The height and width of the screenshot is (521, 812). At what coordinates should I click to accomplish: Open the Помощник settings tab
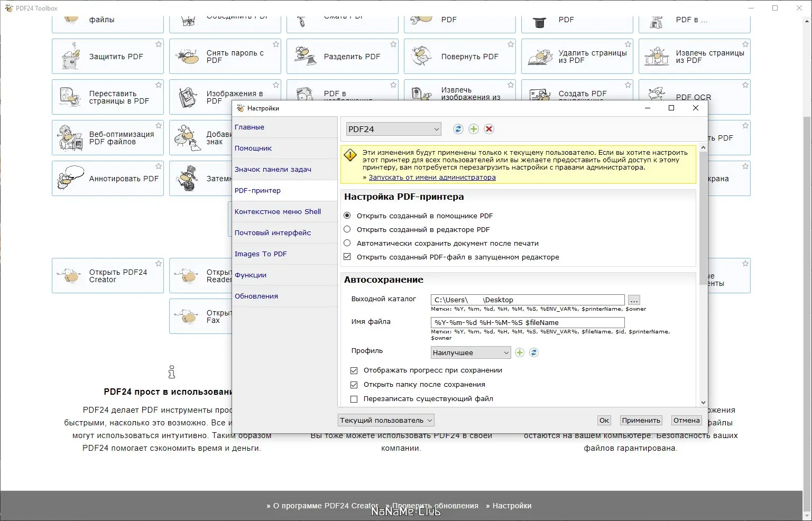point(285,148)
